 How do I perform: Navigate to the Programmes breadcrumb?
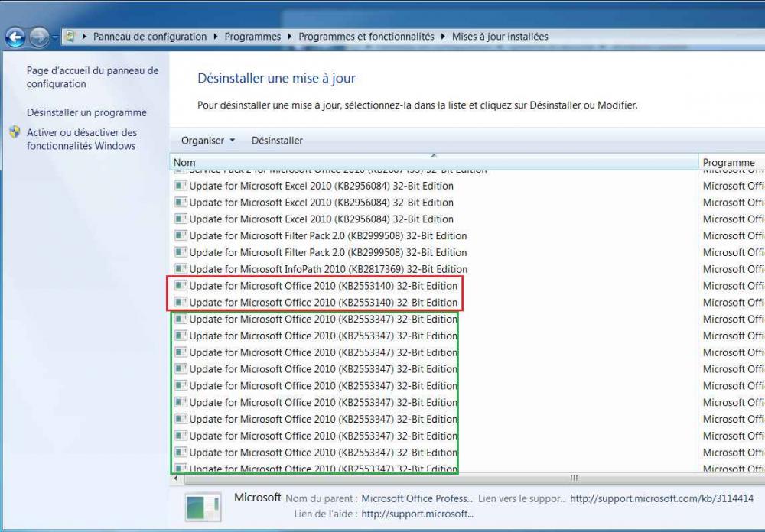point(252,37)
